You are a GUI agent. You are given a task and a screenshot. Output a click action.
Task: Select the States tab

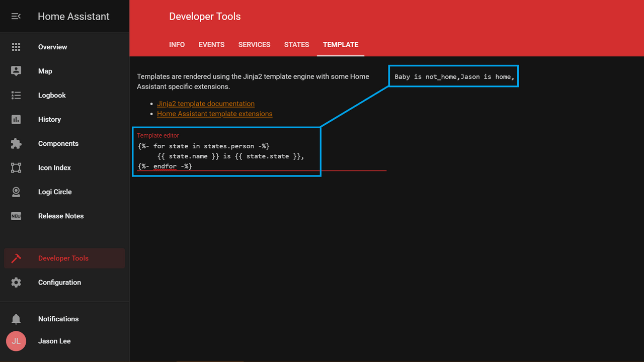point(297,45)
